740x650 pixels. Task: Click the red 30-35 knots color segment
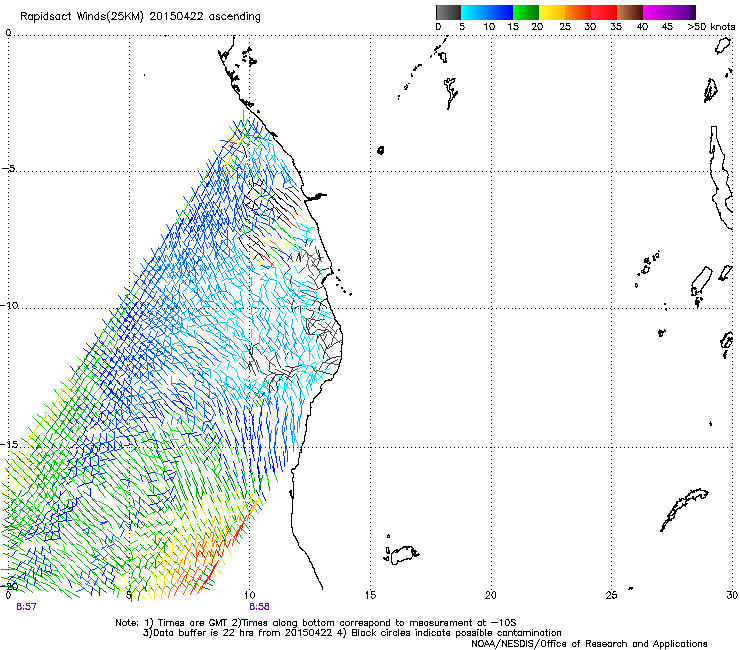coord(604,12)
